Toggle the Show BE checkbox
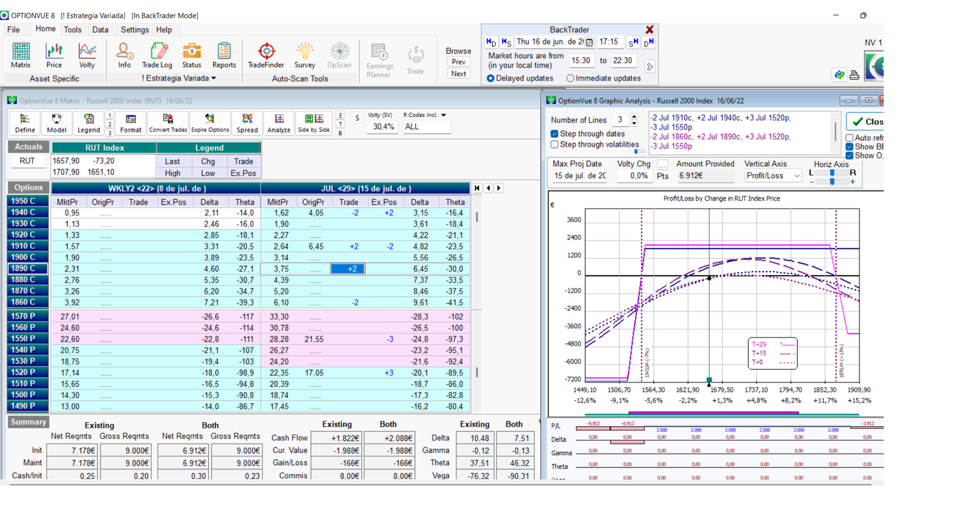Image resolution: width=980 pixels, height=518 pixels. click(849, 147)
